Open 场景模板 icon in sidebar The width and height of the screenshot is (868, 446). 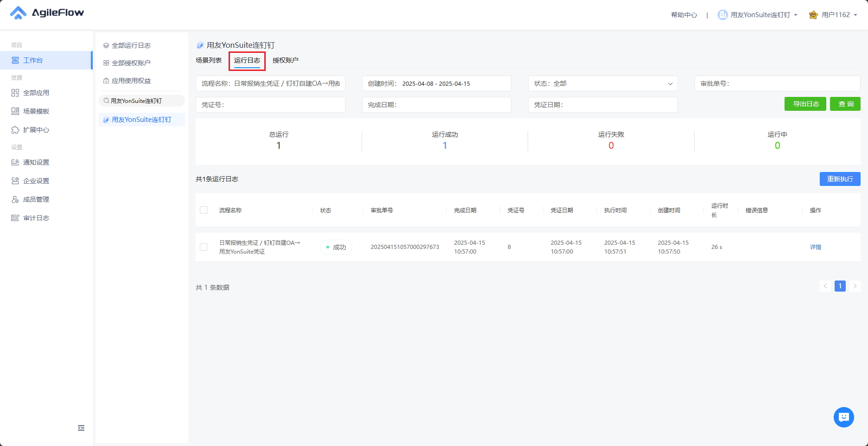tap(15, 111)
